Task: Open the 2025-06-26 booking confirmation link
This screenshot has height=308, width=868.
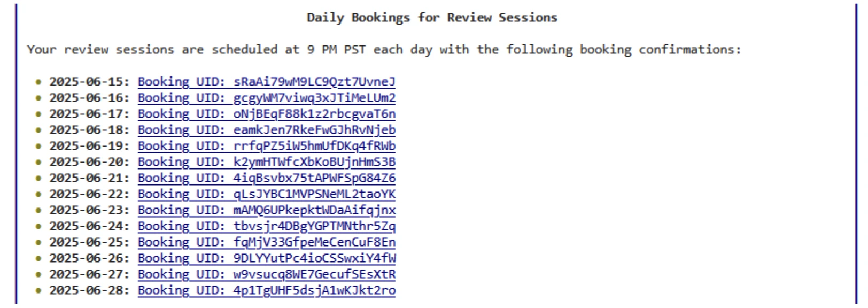Action: pos(266,258)
